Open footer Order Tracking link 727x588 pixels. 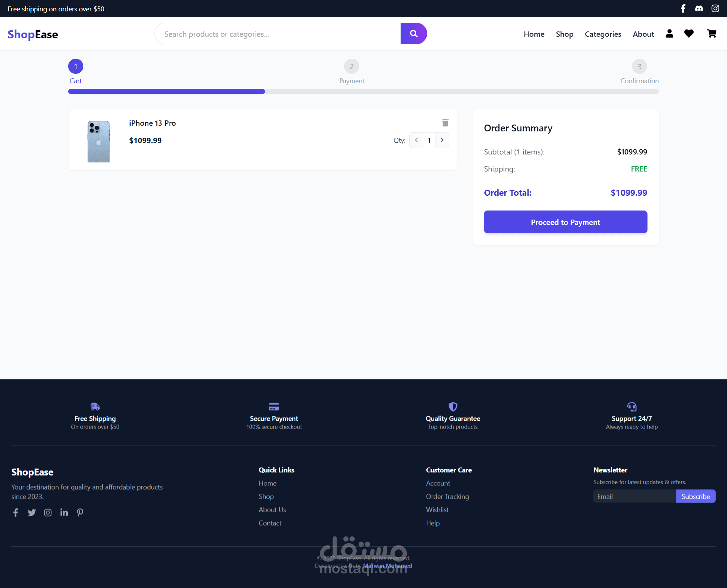click(x=447, y=497)
